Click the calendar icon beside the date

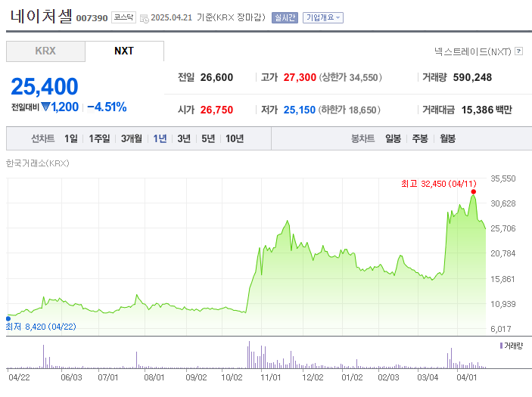pyautogui.click(x=145, y=19)
